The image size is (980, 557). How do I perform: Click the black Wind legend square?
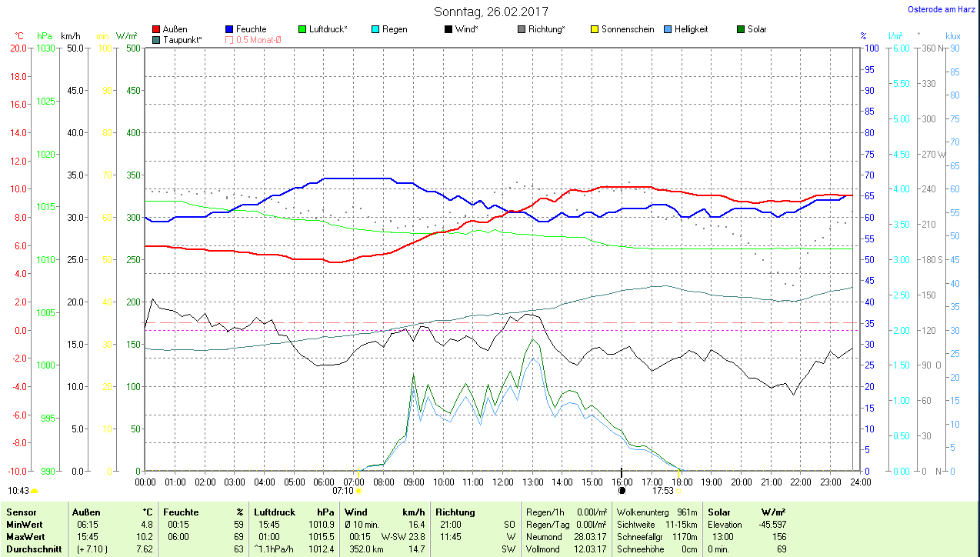point(448,29)
